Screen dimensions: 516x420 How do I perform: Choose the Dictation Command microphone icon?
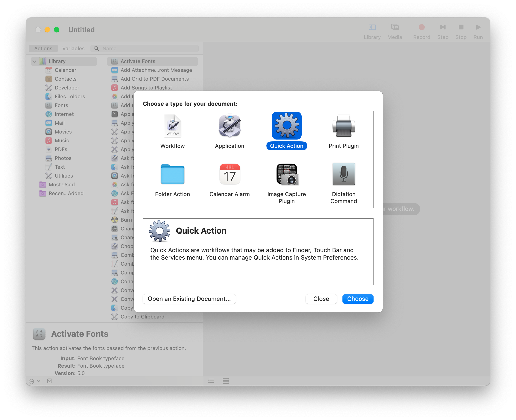point(343,174)
